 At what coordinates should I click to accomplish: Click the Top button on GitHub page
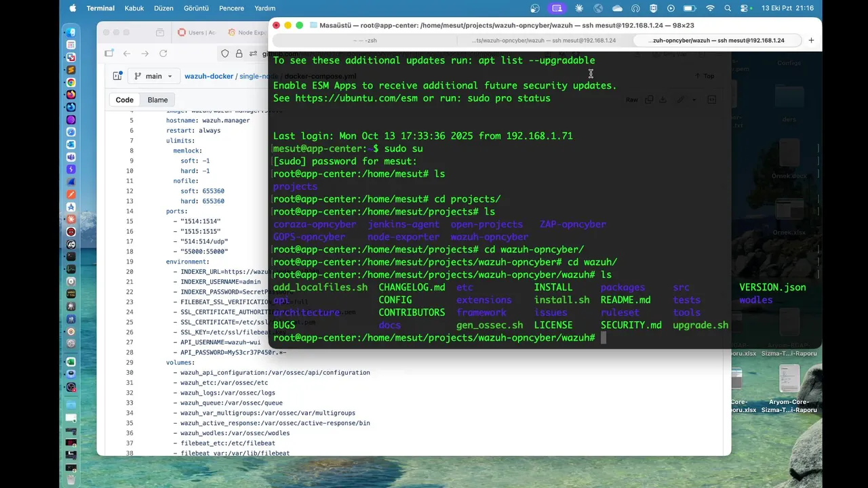click(705, 76)
